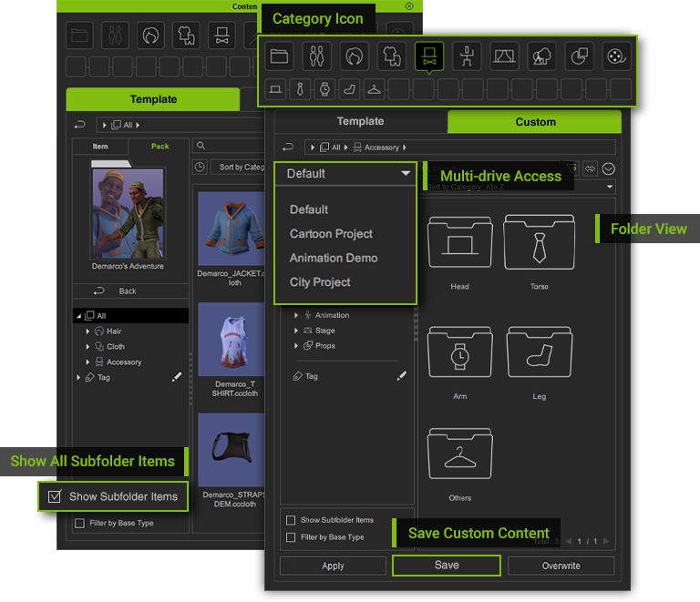Select the wristwatch Arm subcategory icon

(324, 89)
